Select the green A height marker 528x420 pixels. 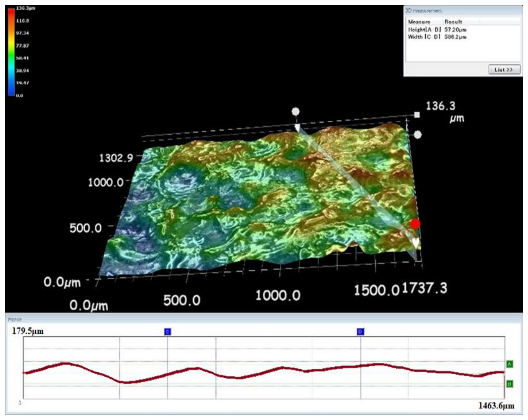pos(510,364)
